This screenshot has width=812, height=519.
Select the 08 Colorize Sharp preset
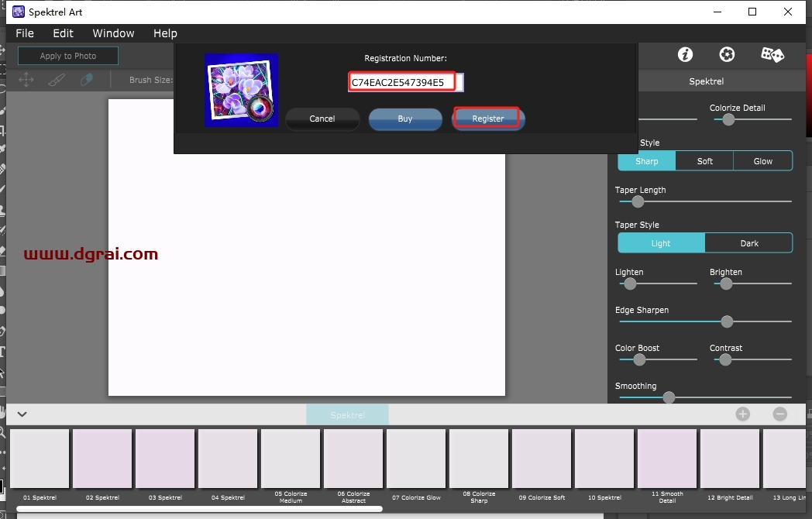coord(479,459)
